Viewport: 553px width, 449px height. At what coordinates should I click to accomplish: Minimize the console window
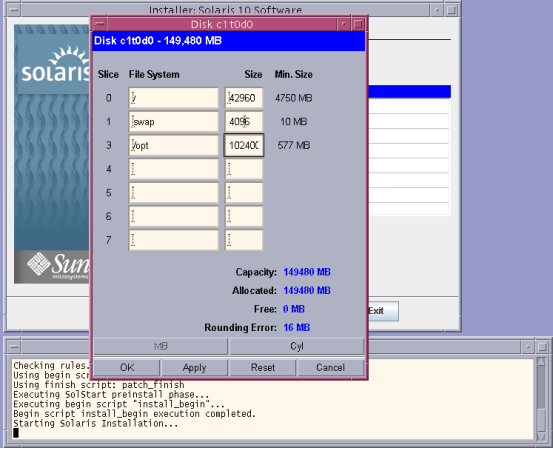click(x=528, y=347)
